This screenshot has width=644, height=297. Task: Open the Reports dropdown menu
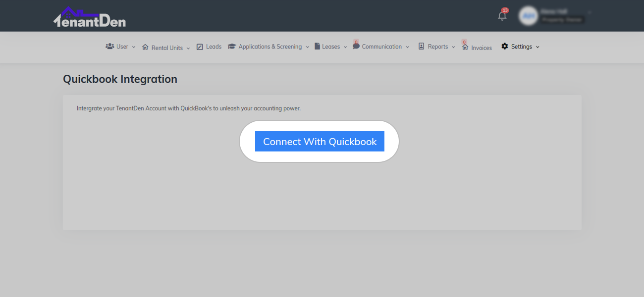pos(453,47)
